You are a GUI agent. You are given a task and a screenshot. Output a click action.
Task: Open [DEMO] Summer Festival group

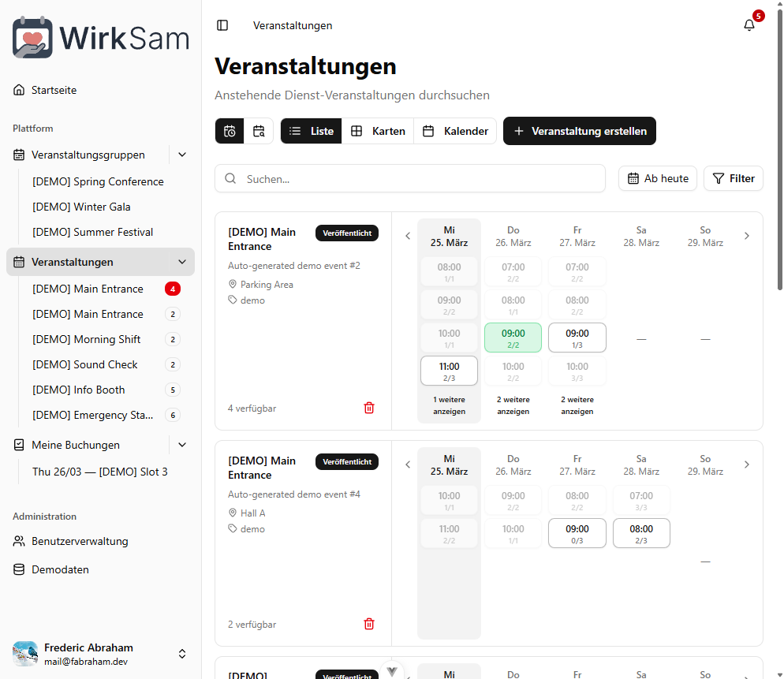pyautogui.click(x=92, y=232)
